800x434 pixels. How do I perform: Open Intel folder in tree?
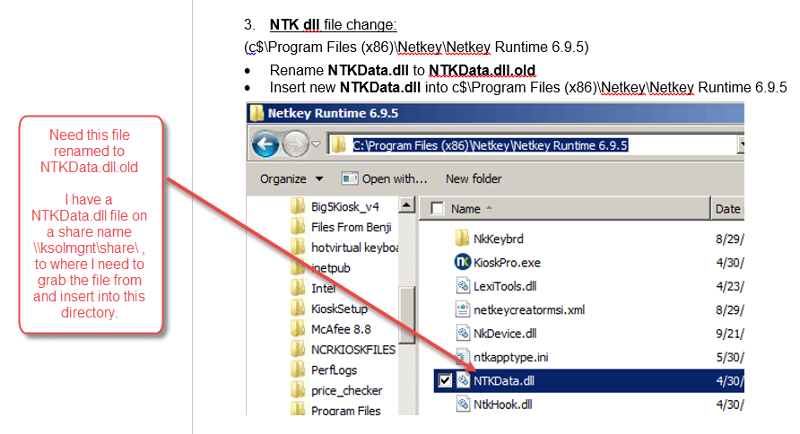point(323,288)
